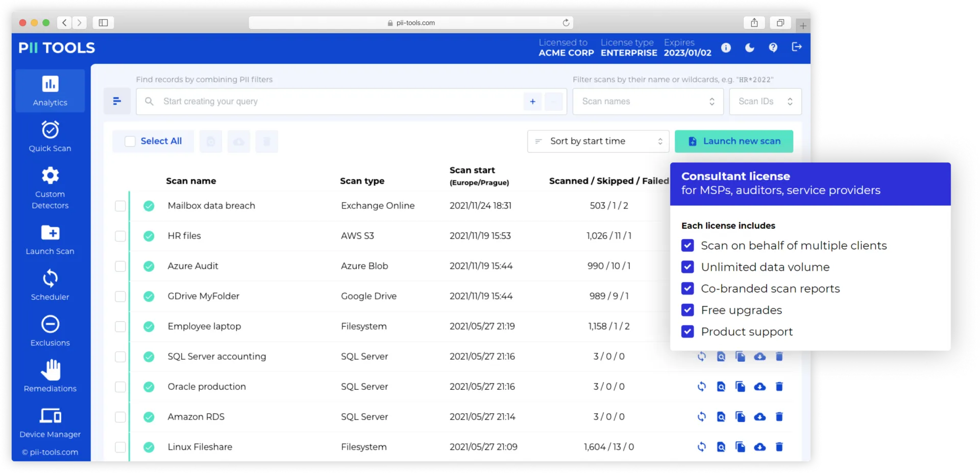Viewport: 980px width, 473px height.
Task: Open Custom Detectors section
Action: (x=50, y=187)
